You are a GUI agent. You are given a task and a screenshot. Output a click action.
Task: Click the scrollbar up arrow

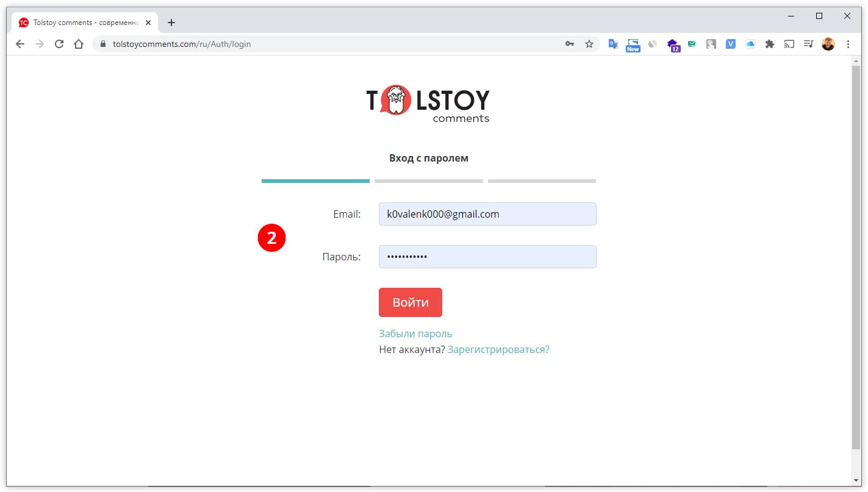pyautogui.click(x=856, y=61)
